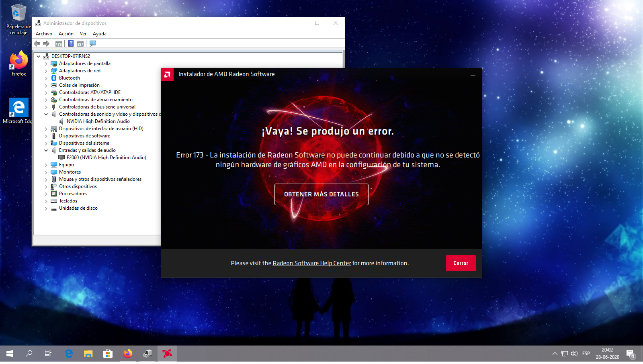643x364 pixels.
Task: Collapse Entradas y salidas de audio
Action: tap(46, 150)
